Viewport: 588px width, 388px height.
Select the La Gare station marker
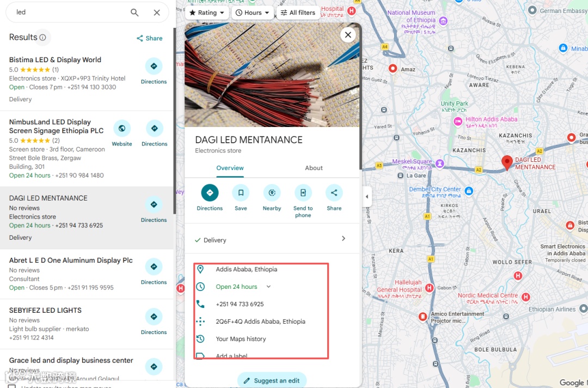401,175
